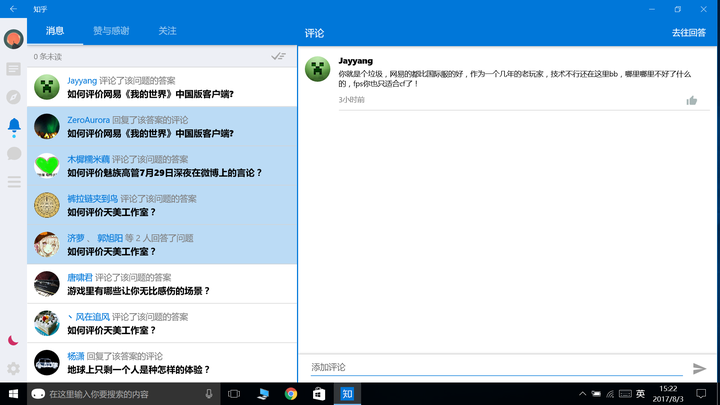Image resolution: width=720 pixels, height=405 pixels.
Task: Click Jayyang's Minecraft creeper avatar in list
Action: click(47, 87)
